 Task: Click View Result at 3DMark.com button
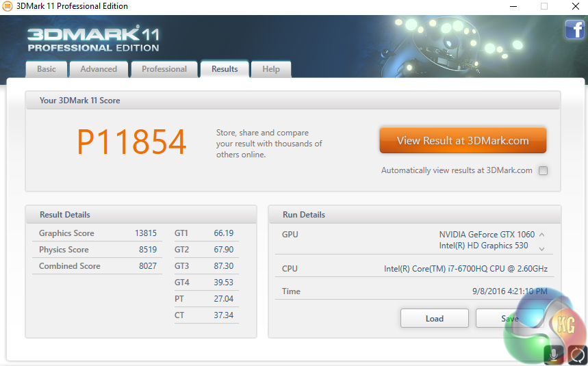coord(463,140)
